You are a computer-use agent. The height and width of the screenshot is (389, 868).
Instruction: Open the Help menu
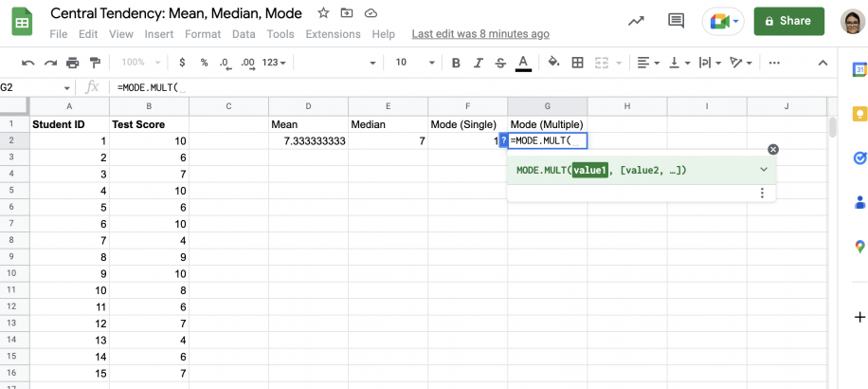point(383,34)
